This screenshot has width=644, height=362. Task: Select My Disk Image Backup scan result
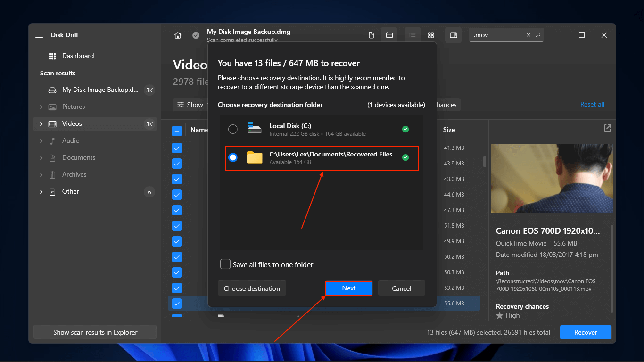click(x=95, y=90)
